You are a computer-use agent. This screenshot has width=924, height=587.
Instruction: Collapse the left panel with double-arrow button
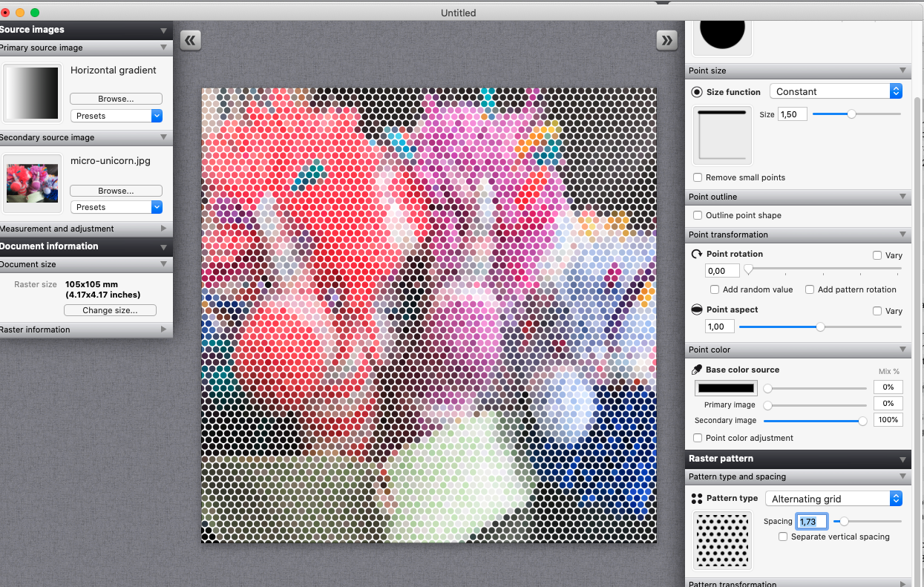pyautogui.click(x=190, y=40)
